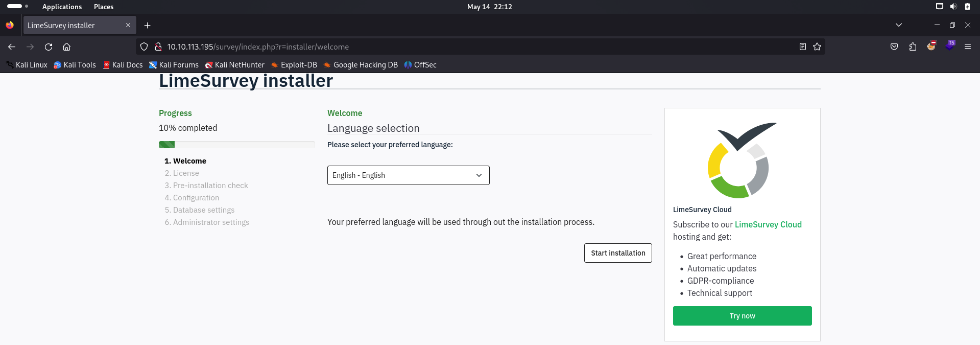Click the installation progress bar

[x=236, y=145]
